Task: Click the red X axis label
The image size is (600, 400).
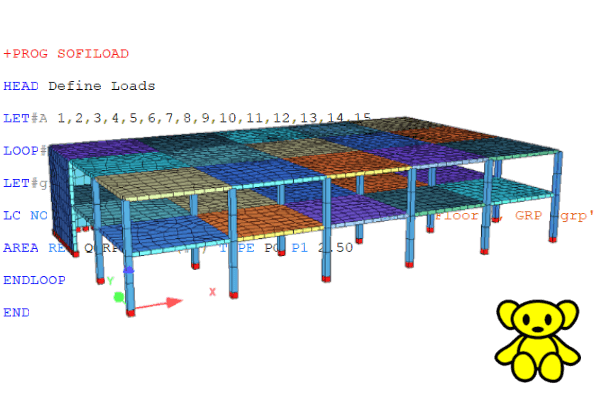Action: point(212,292)
